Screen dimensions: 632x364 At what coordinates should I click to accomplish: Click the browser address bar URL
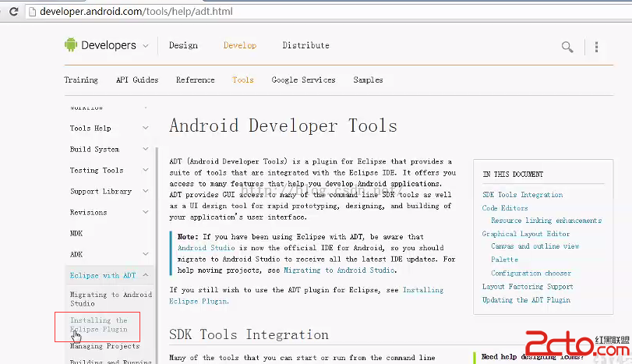(x=129, y=12)
